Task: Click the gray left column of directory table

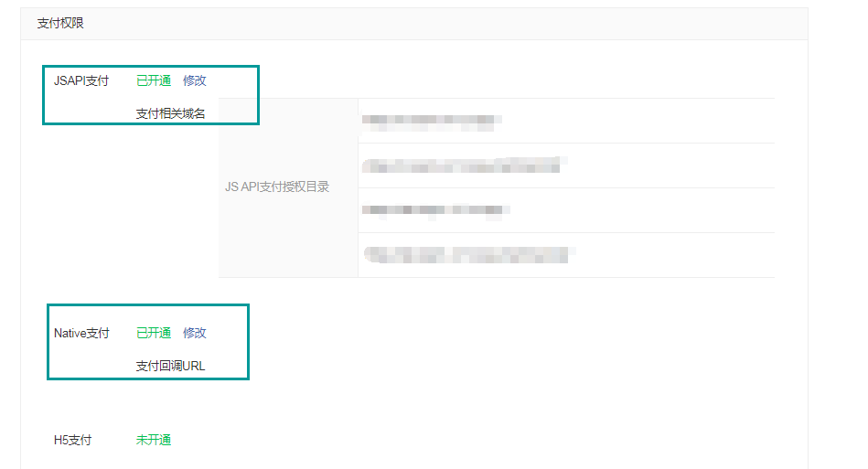Action: tap(288, 188)
